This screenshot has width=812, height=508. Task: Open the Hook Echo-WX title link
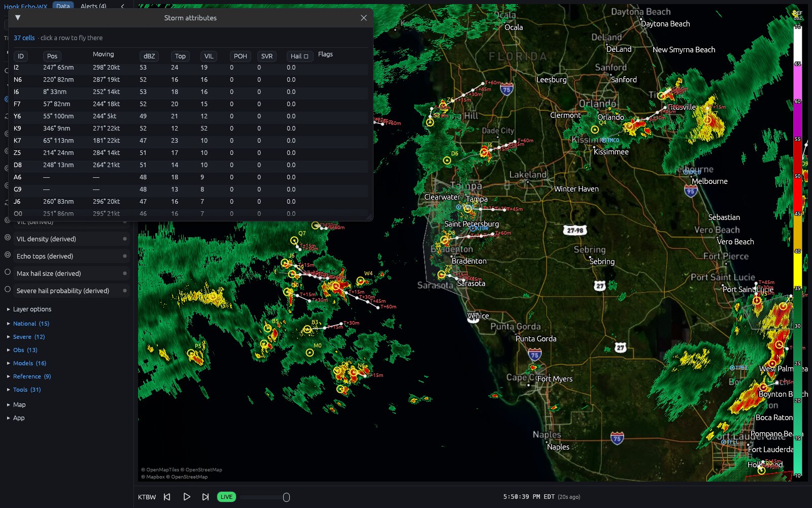pyautogui.click(x=25, y=7)
